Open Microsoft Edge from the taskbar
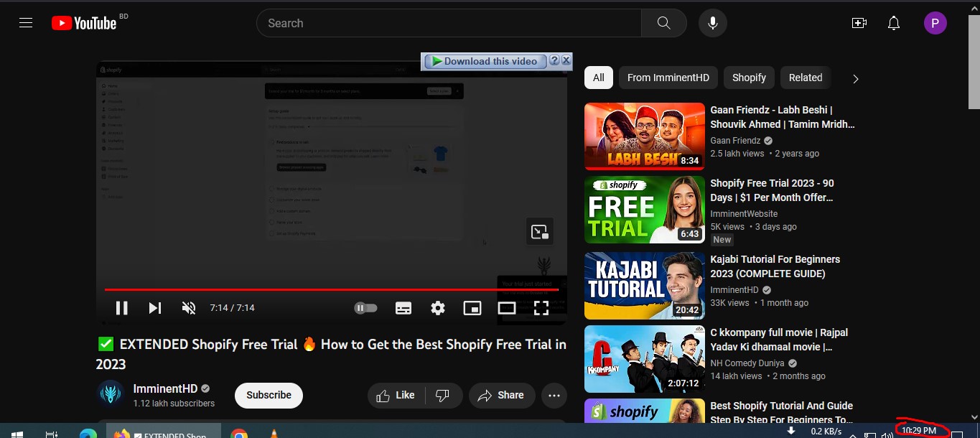Screen dimensions: 980x438 point(88,434)
